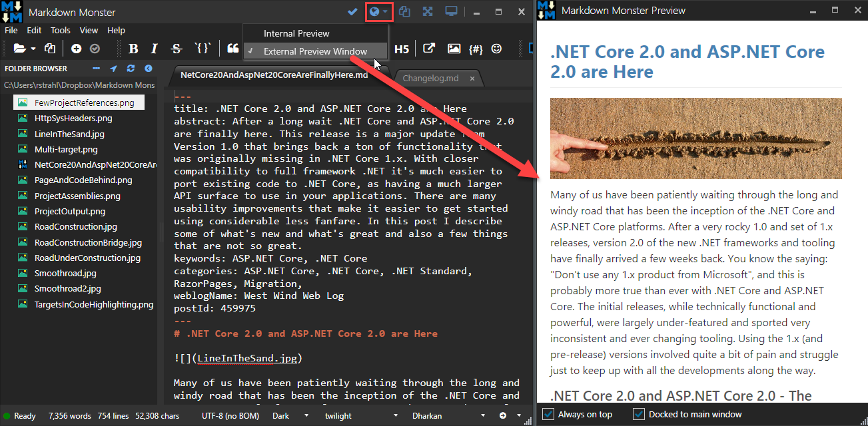Click the overlapping windows icon in title bar
The height and width of the screenshot is (426, 868).
(404, 12)
